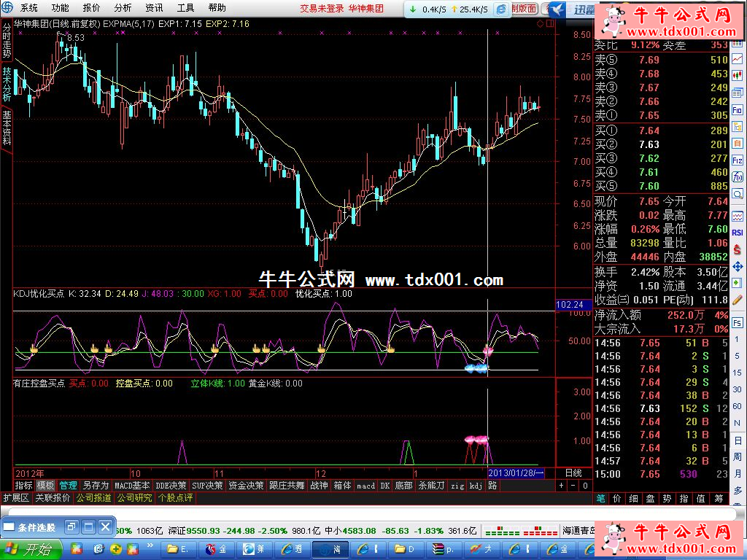Open the 关联报价 tab
Screen dimensions: 747x560
pyautogui.click(x=53, y=497)
